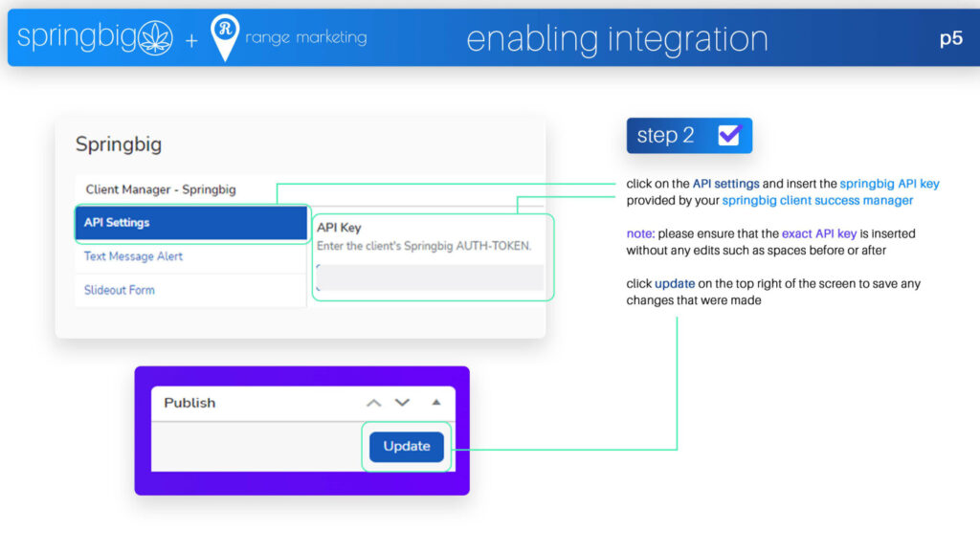This screenshot has width=980, height=552.
Task: Click 'springbig API key' highlighted text
Action: [889, 184]
